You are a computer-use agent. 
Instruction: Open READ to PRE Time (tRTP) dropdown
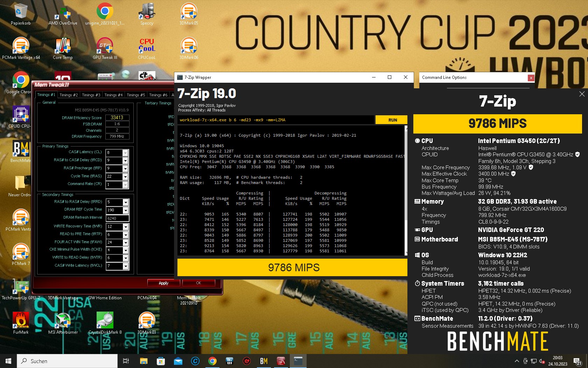tap(125, 234)
